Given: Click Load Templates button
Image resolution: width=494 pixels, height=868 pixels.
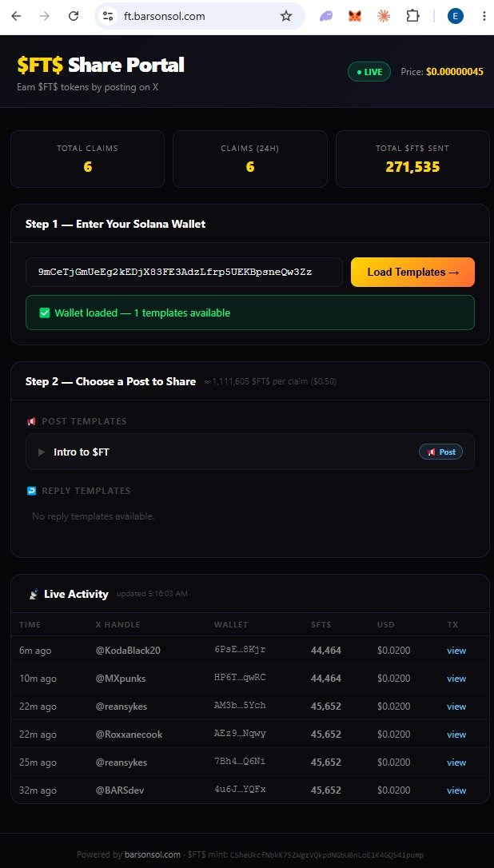Looking at the screenshot, I should 412,272.
